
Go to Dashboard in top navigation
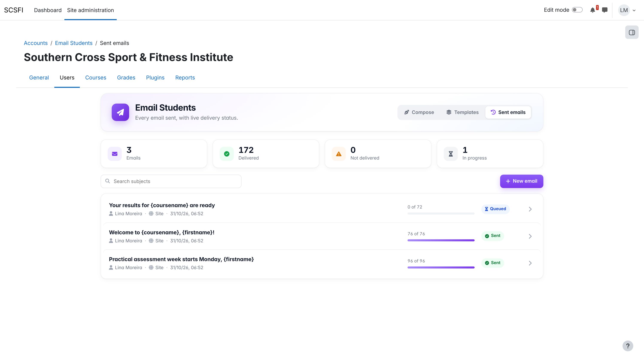[x=48, y=10]
